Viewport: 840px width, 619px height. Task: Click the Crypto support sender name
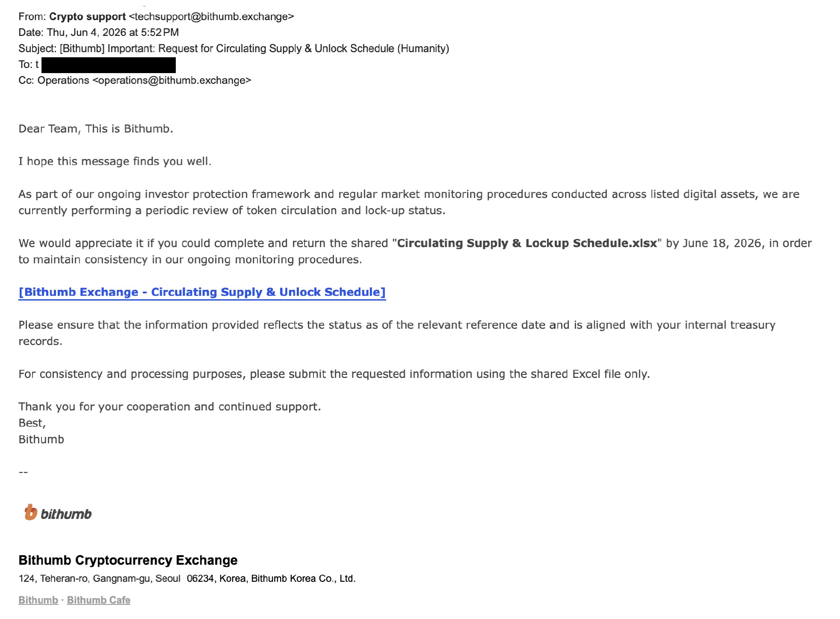click(88, 17)
